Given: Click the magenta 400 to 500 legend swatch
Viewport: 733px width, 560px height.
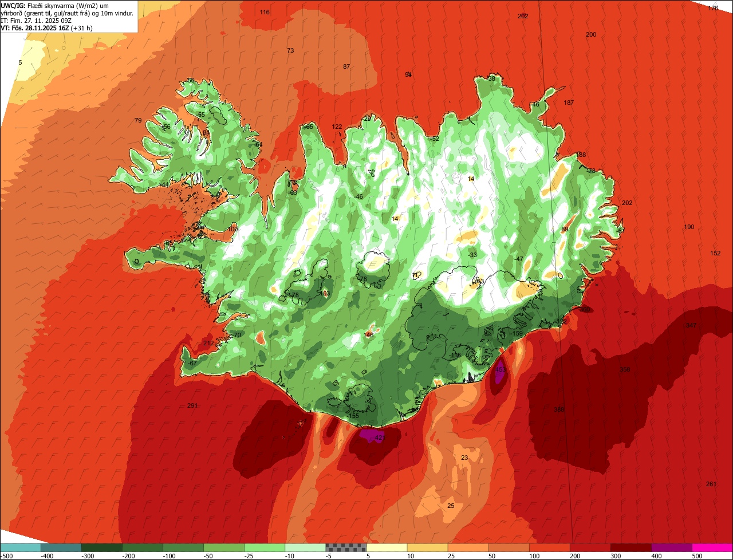Looking at the screenshot, I should [712, 547].
